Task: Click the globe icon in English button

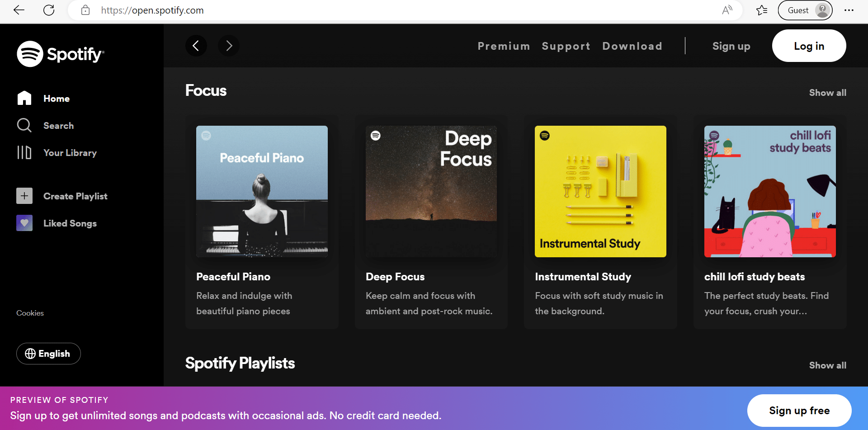Action: [x=30, y=354]
